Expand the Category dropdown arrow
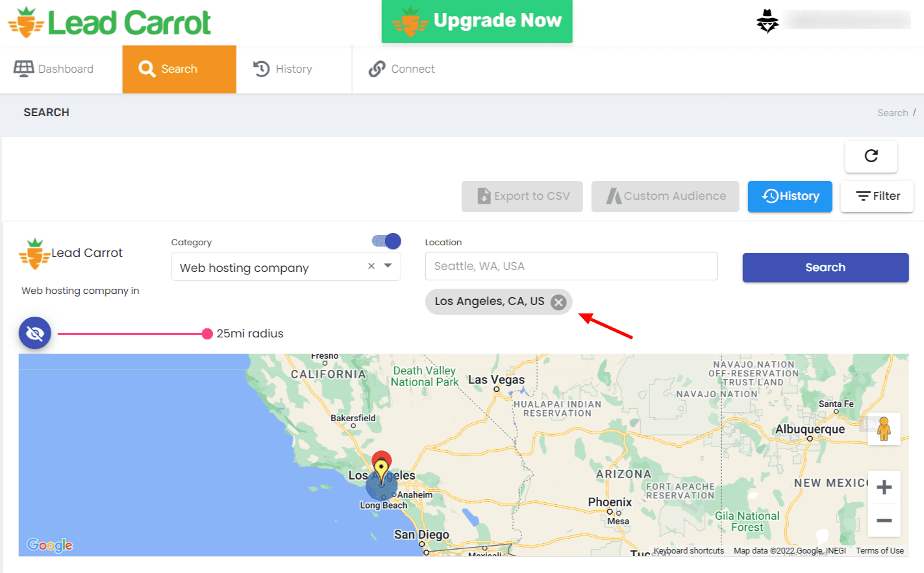924x573 pixels. tap(388, 266)
